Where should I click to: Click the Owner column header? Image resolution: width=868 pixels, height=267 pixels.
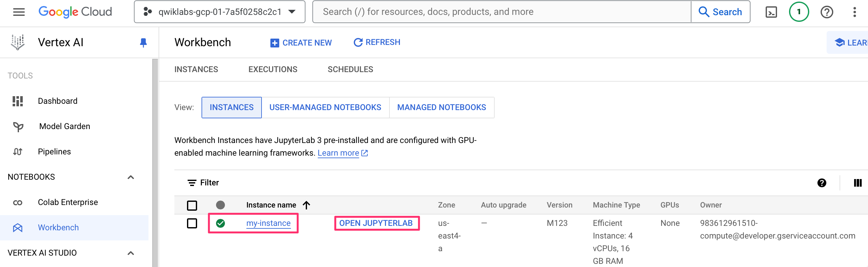tap(711, 205)
